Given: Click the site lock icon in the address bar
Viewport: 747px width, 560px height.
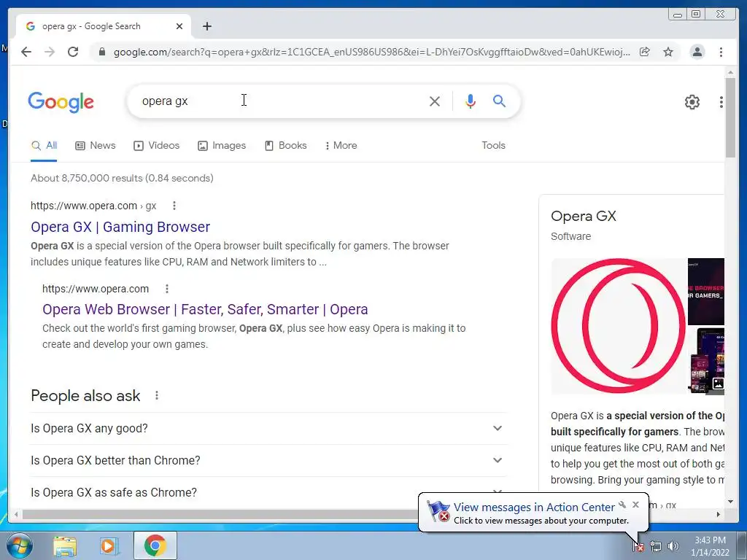Looking at the screenshot, I should 101,52.
